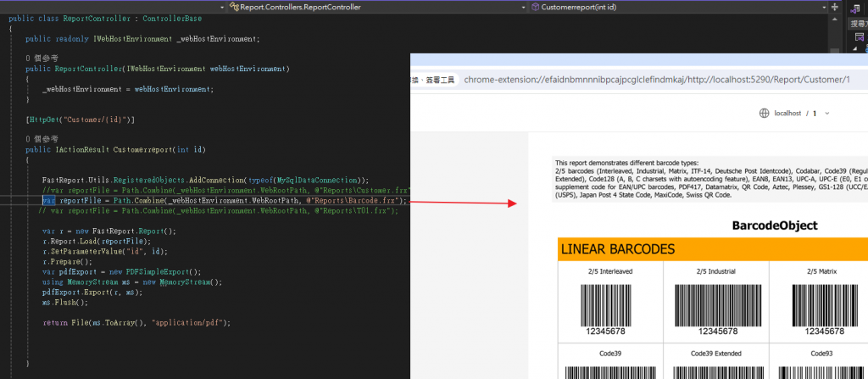Click the 'using MemoryStream ms' code line
Screen dimensions: 868x379
click(131, 282)
